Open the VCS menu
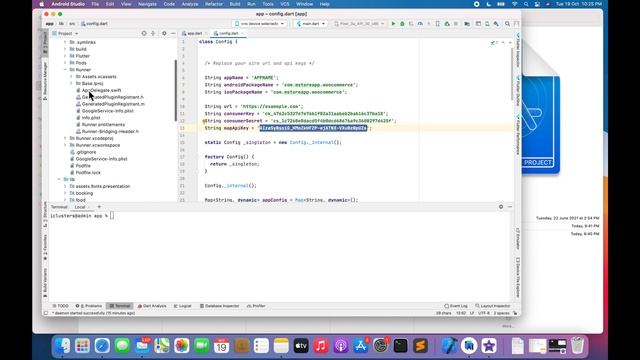640x360 pixels. [x=284, y=4]
